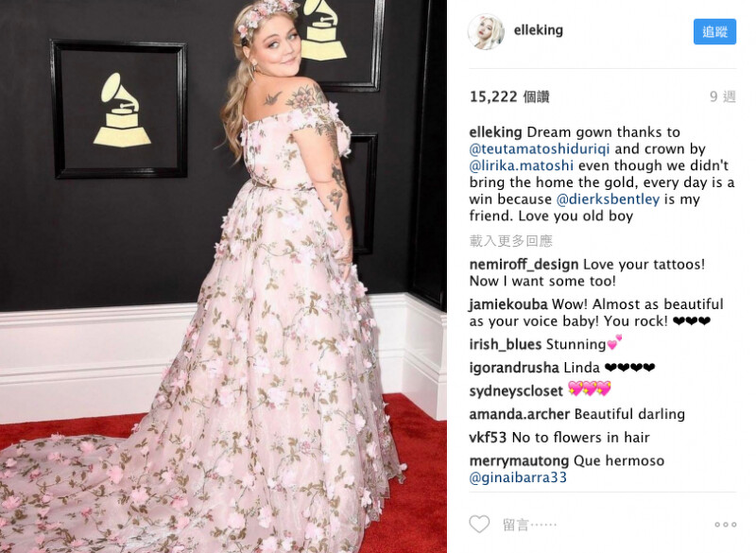Screen dimensions: 756x553
Task: Open nemiroff_design commenter profile
Action: point(524,265)
